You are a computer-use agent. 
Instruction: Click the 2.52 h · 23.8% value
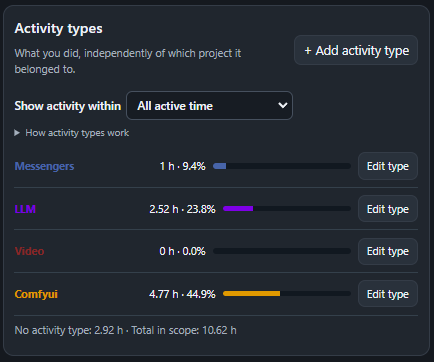click(182, 209)
